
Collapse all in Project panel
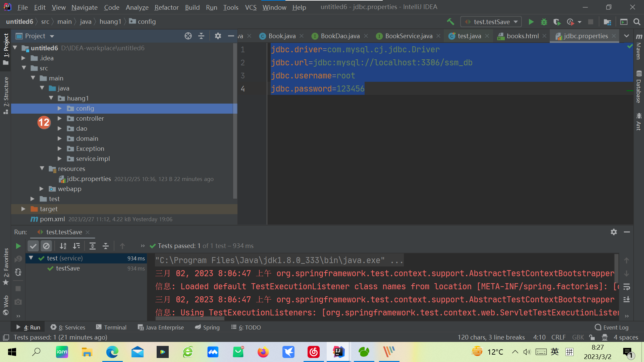click(201, 36)
